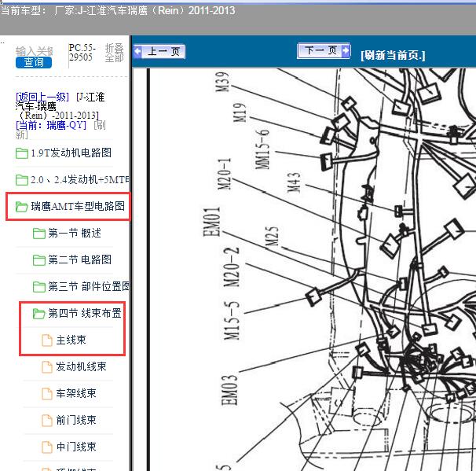Image resolution: width=476 pixels, height=471 pixels.
Task: Click the M43 connector label
Action: coord(294,182)
